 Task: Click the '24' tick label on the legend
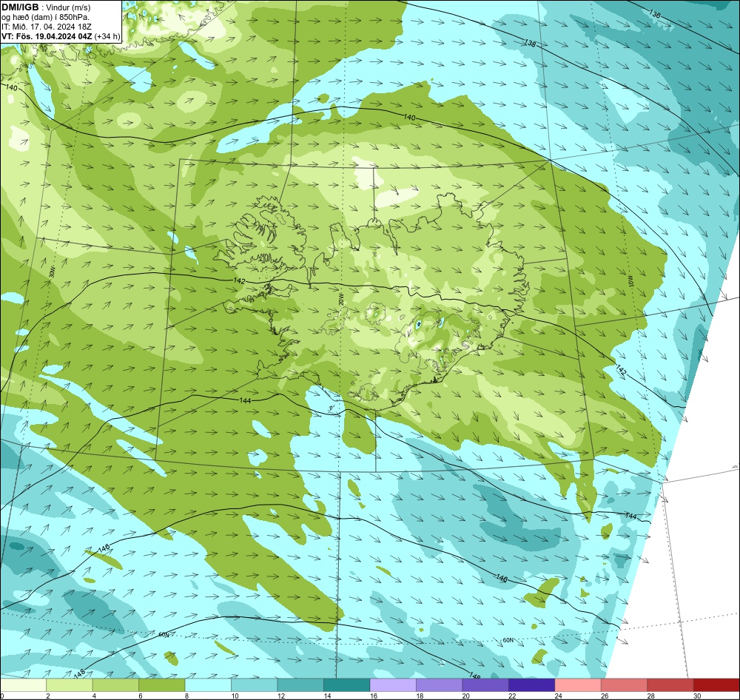pyautogui.click(x=559, y=696)
